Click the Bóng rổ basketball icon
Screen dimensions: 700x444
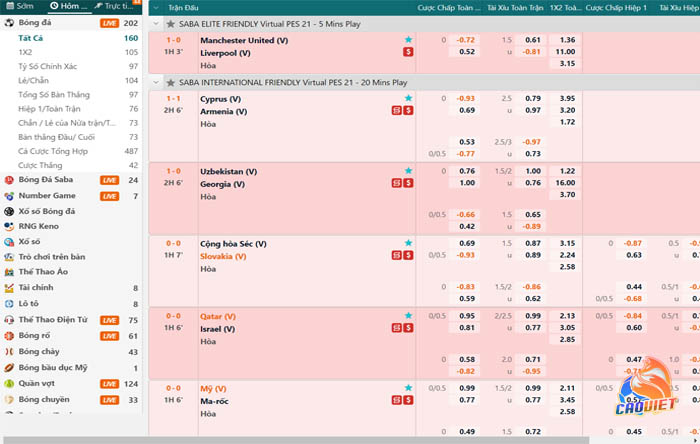(x=9, y=336)
